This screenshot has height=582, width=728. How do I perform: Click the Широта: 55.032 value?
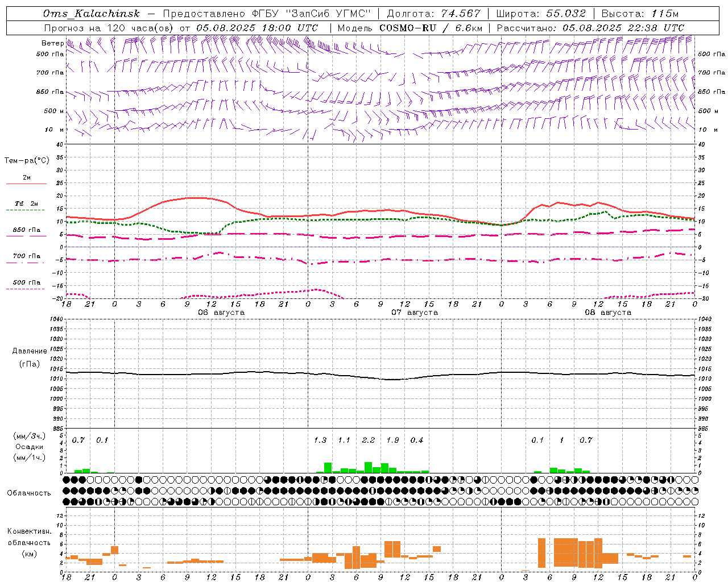[541, 14]
